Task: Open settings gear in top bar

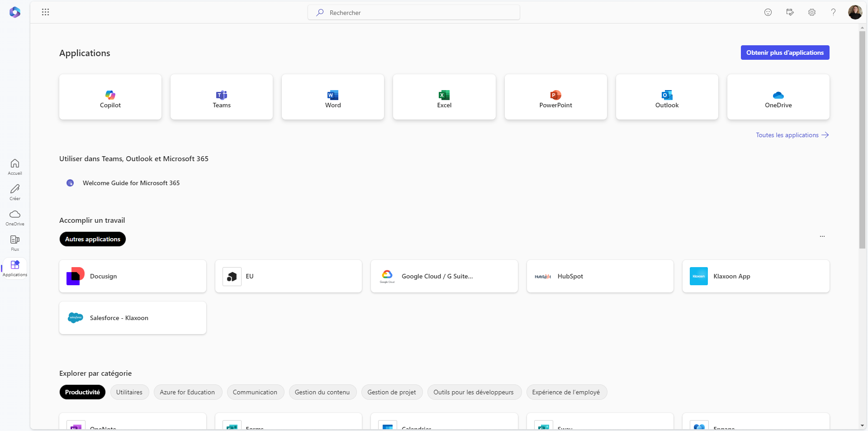Action: tap(812, 12)
